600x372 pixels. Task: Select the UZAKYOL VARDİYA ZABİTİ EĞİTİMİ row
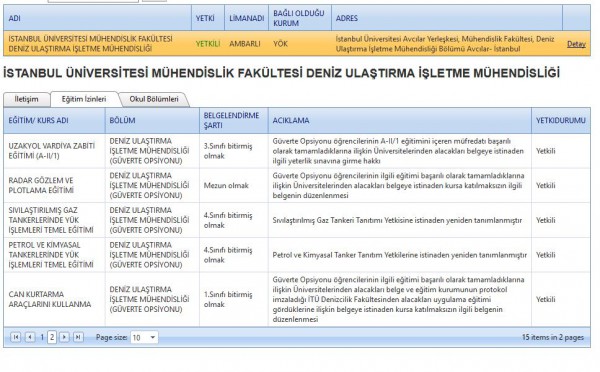(297, 151)
